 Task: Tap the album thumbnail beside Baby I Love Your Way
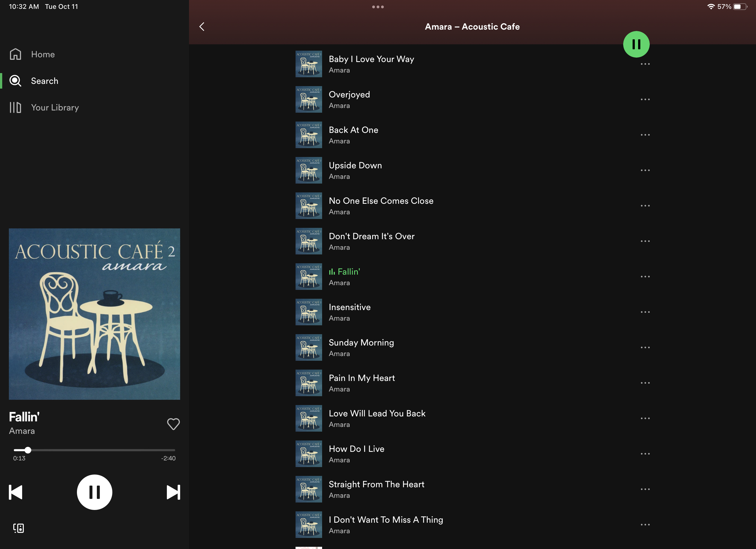[x=309, y=64]
